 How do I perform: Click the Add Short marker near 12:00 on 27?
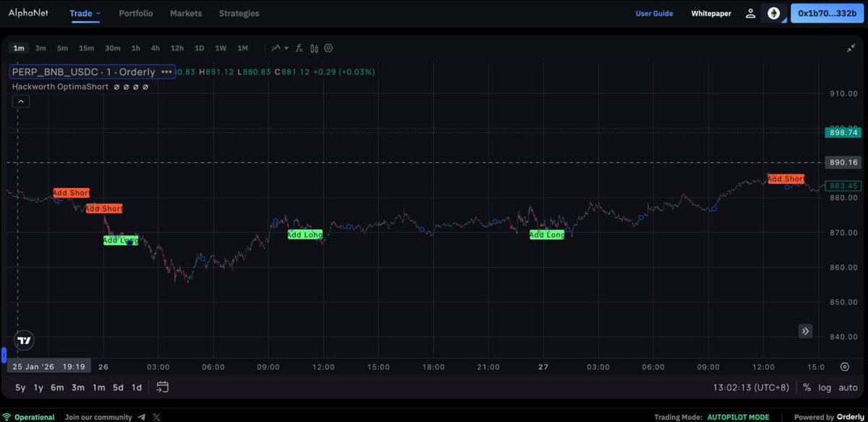pyautogui.click(x=786, y=179)
